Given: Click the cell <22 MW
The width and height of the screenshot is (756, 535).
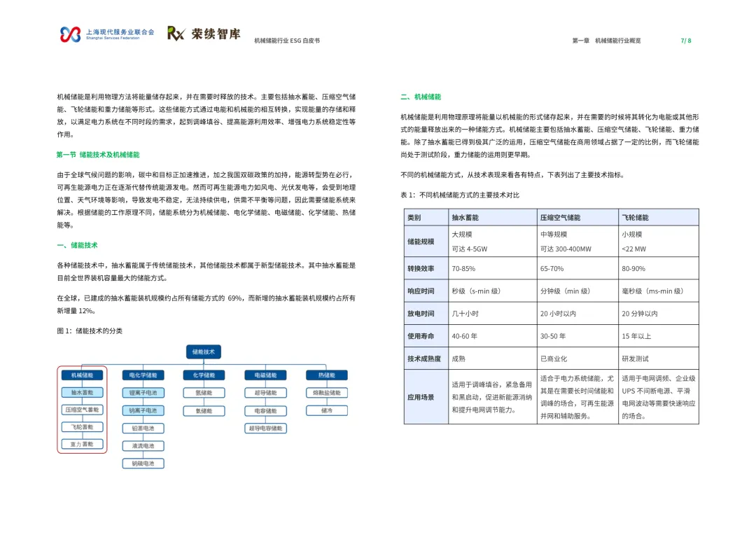Looking at the screenshot, I should coord(633,249).
